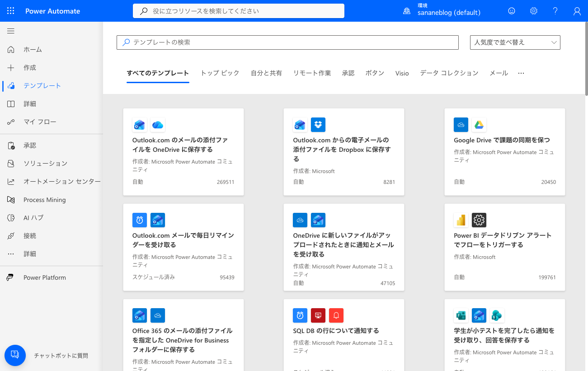Click スケジュール済み label on reminder card

pyautogui.click(x=154, y=277)
